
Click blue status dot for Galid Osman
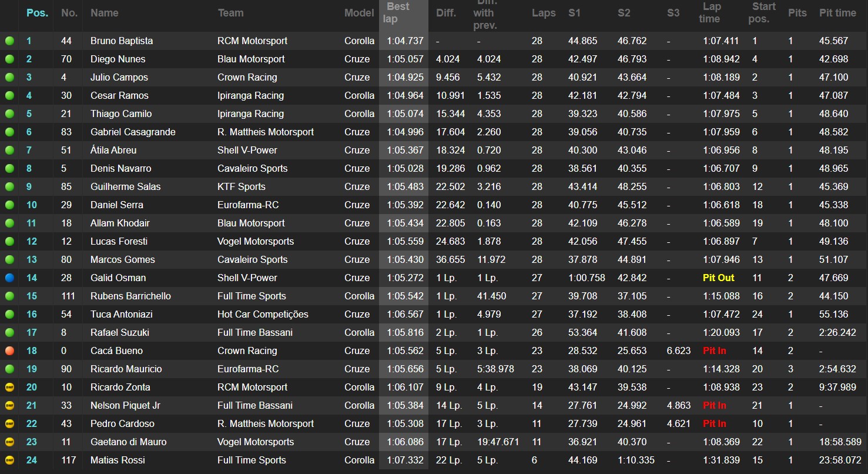(9, 278)
